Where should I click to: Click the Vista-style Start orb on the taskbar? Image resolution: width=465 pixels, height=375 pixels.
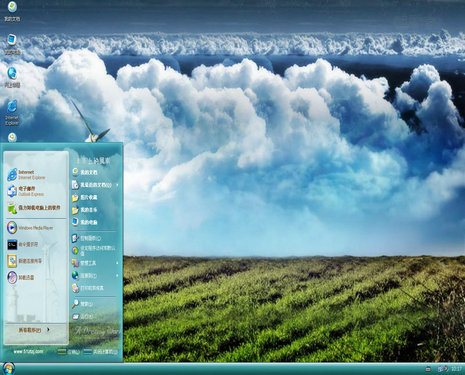[8, 369]
